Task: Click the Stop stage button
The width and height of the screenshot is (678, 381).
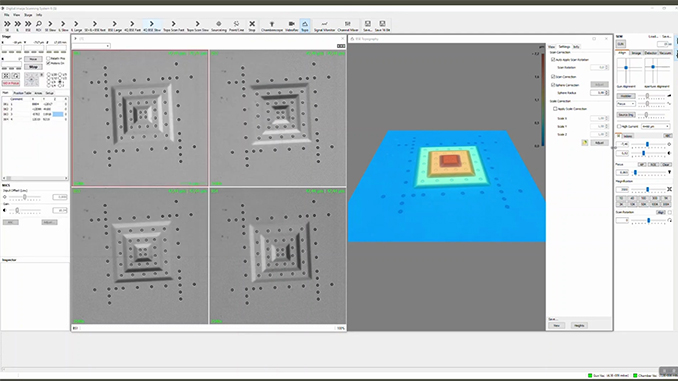Action: [33, 67]
